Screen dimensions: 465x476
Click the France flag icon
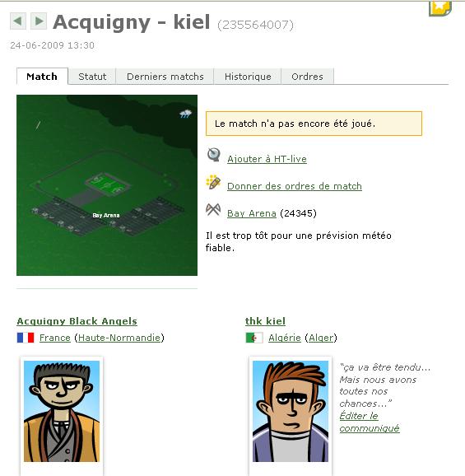click(26, 338)
